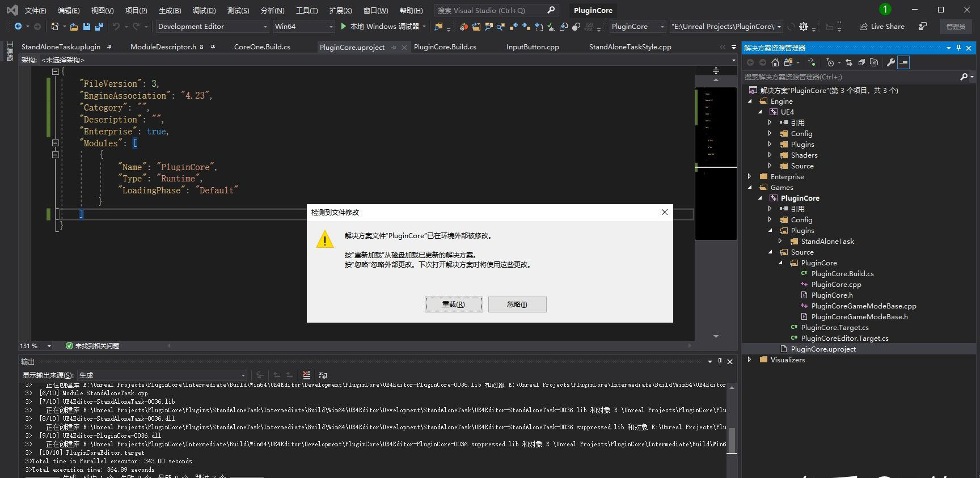Toggle auto-hide pin on Solution Explorer panel

[958, 48]
